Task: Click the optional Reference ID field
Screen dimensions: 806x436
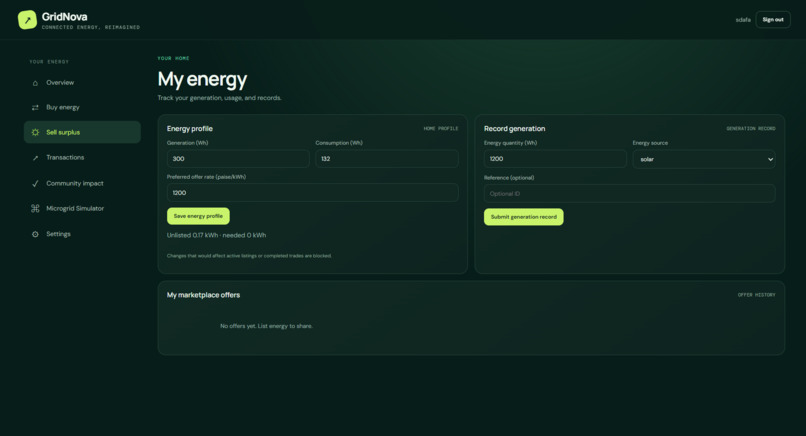Action: pos(630,194)
